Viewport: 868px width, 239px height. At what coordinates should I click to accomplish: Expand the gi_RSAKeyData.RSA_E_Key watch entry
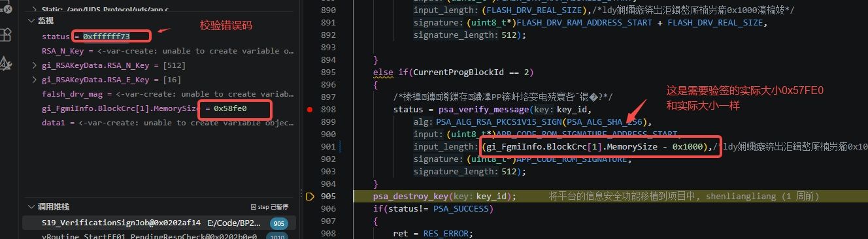point(35,80)
